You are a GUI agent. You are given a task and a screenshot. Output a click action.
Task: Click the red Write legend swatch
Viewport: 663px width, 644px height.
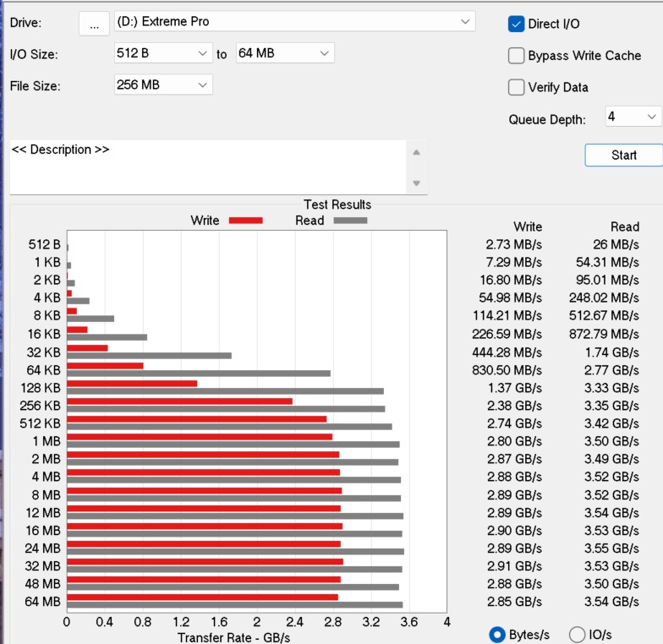(245, 221)
